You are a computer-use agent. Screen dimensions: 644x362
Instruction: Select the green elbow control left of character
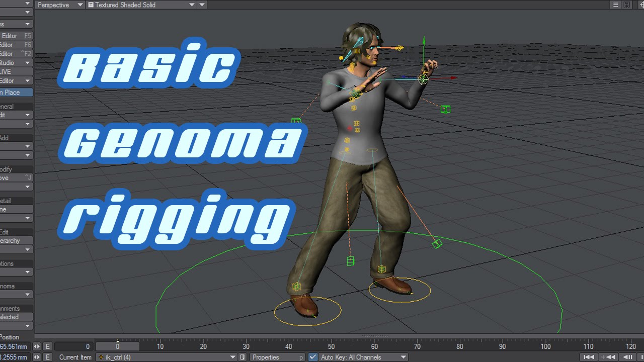pos(296,121)
